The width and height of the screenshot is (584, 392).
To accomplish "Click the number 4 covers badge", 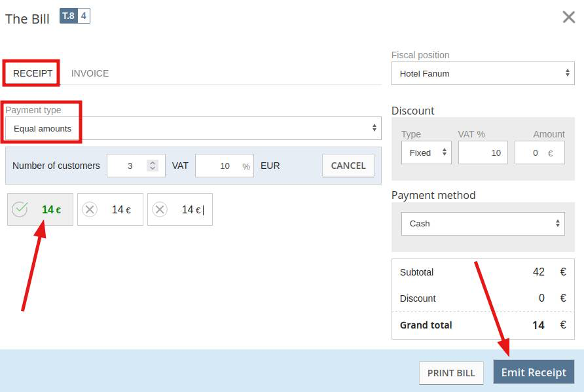I will (x=84, y=16).
